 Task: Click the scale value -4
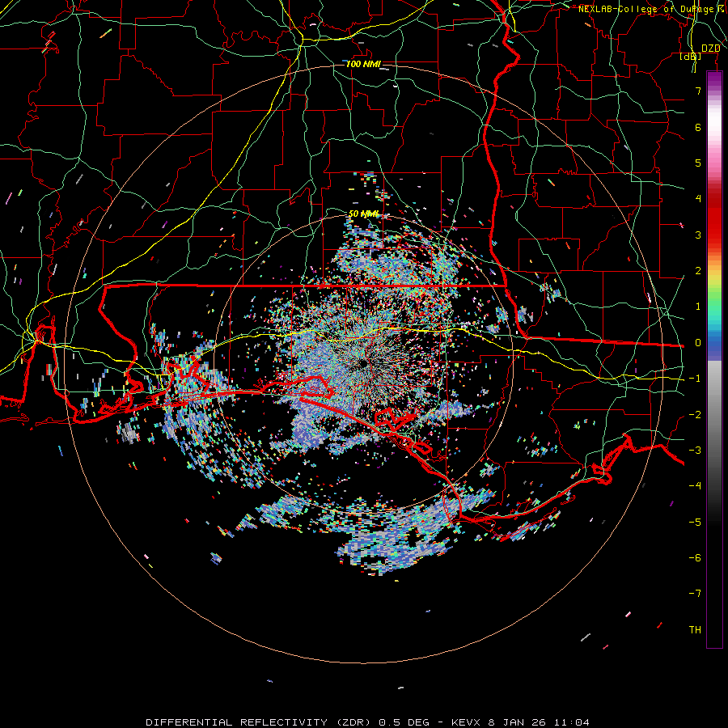(695, 486)
